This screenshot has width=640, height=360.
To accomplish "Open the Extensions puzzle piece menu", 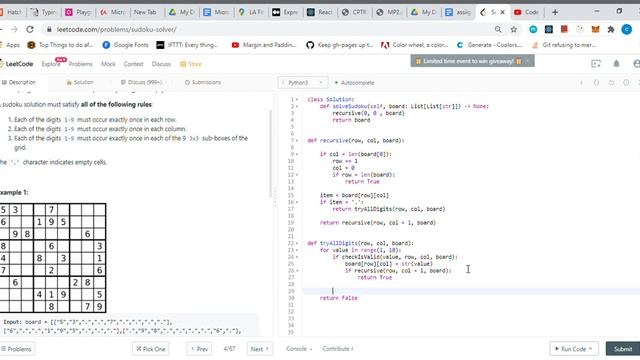I will pos(611,29).
